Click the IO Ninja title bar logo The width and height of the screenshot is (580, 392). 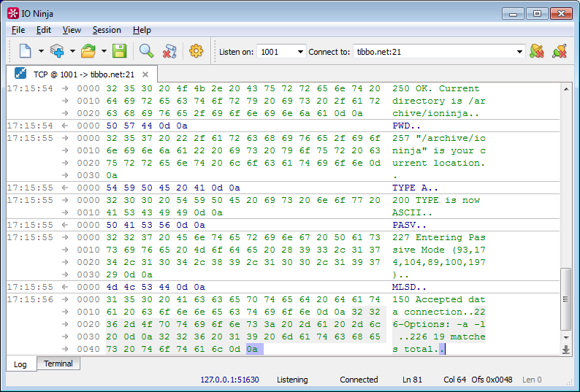pyautogui.click(x=13, y=14)
